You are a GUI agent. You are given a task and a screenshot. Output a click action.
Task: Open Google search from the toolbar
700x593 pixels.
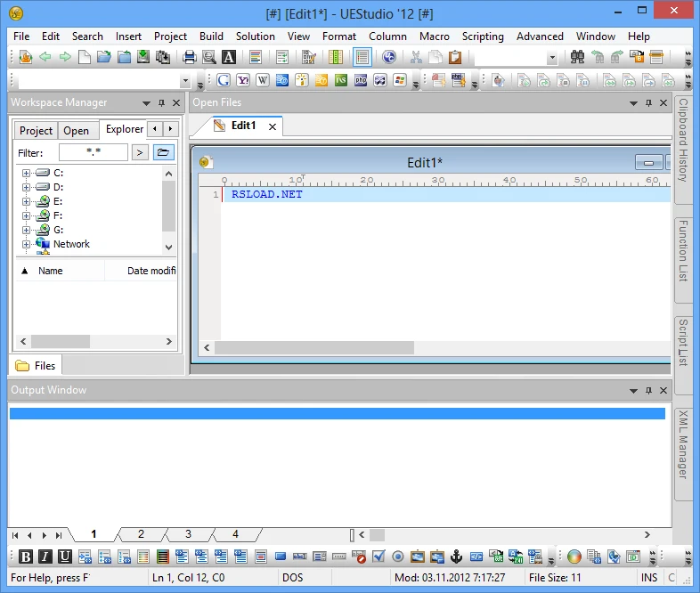[x=224, y=80]
